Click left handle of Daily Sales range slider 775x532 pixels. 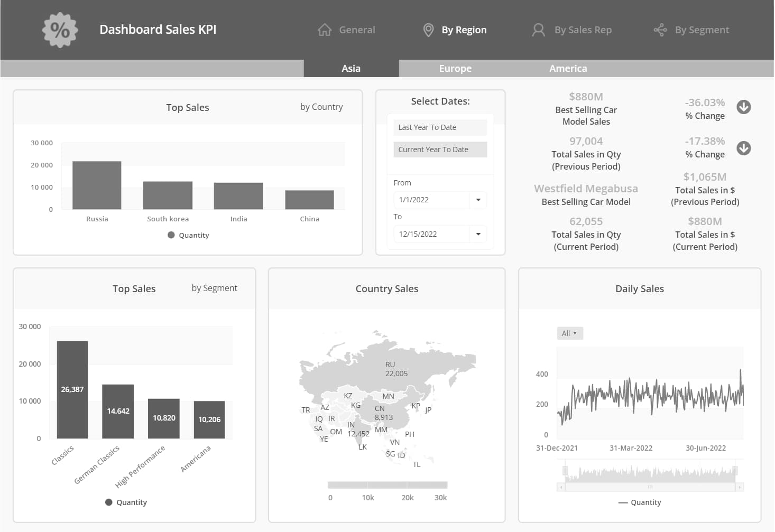coord(565,470)
